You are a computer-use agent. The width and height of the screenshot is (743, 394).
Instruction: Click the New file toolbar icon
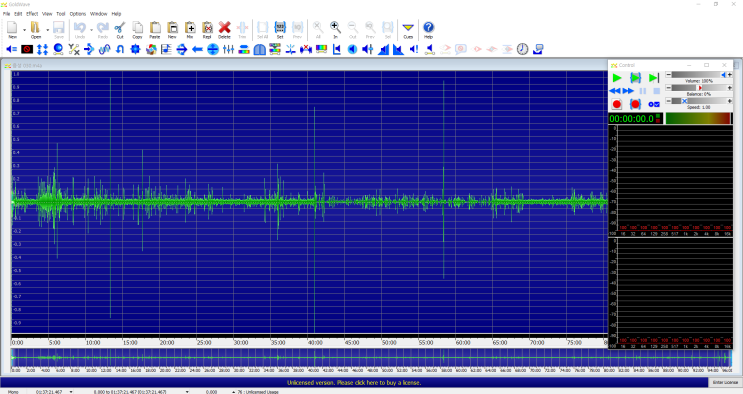12,29
